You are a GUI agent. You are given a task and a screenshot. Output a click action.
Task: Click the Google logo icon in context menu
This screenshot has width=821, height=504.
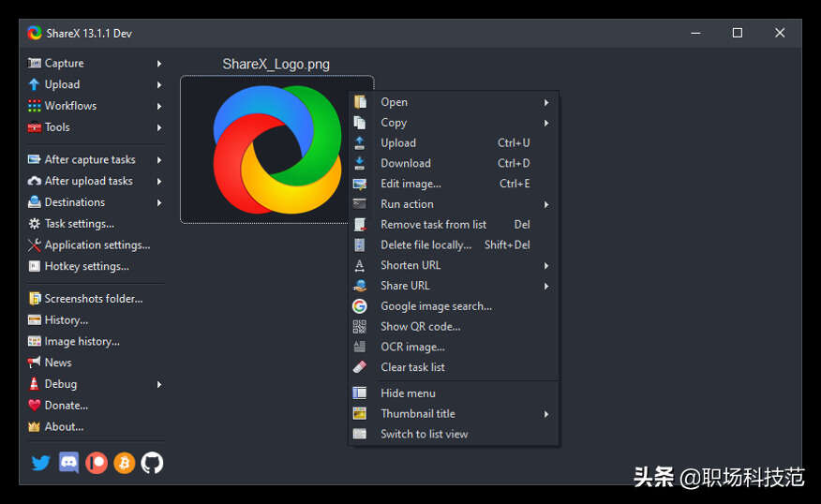click(360, 306)
